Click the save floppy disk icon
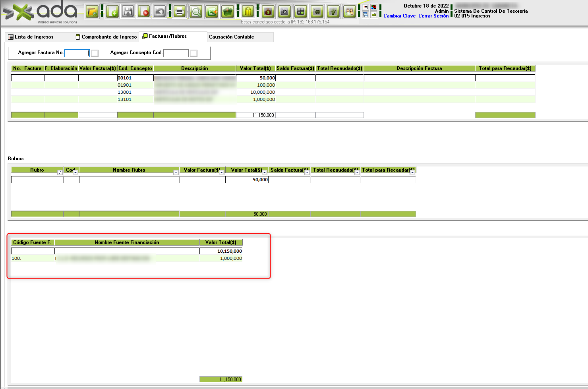The width and height of the screenshot is (588, 389). pos(128,12)
